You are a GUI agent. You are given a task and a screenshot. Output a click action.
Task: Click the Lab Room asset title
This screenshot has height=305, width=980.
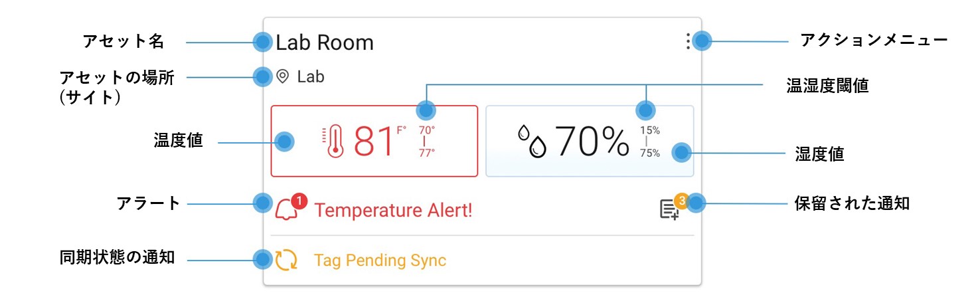325,43
